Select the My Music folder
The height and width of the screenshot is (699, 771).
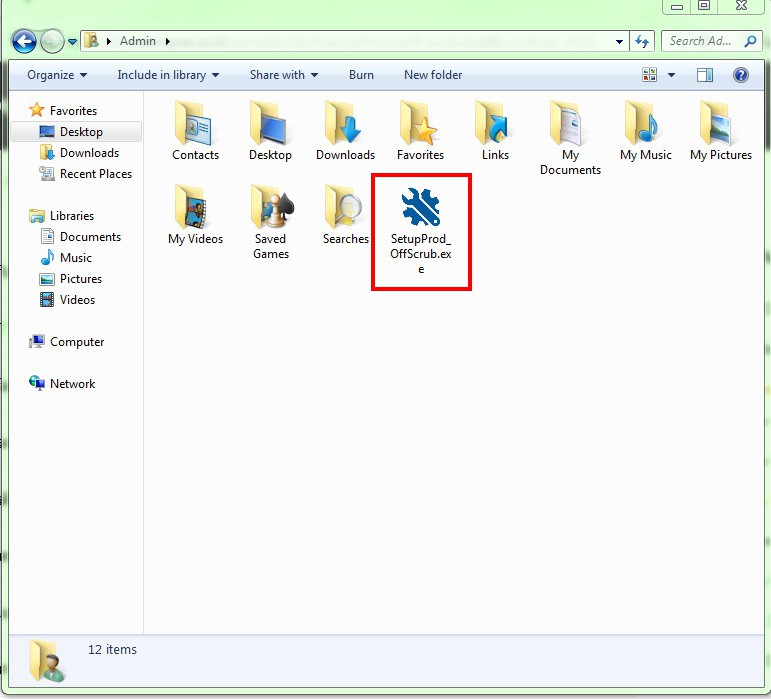645,125
